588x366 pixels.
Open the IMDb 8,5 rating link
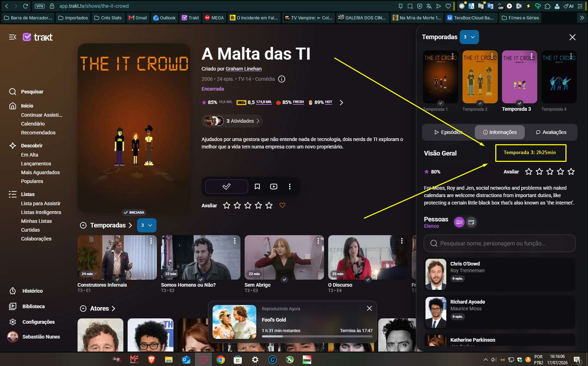click(254, 102)
